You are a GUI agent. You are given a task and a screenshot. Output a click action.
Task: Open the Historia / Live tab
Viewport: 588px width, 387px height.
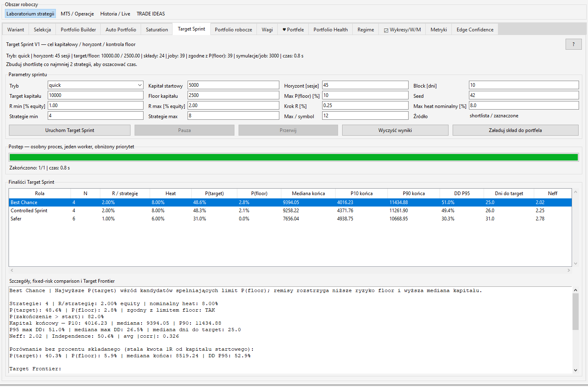click(115, 14)
